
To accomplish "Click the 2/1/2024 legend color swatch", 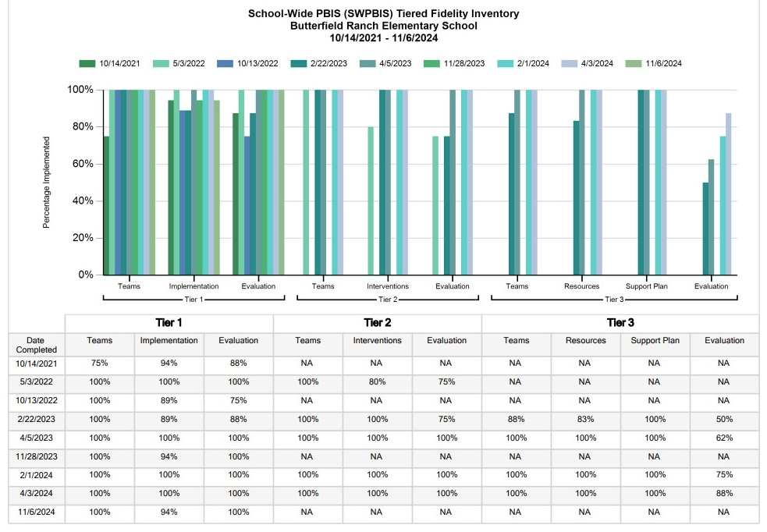I will pyautogui.click(x=505, y=64).
